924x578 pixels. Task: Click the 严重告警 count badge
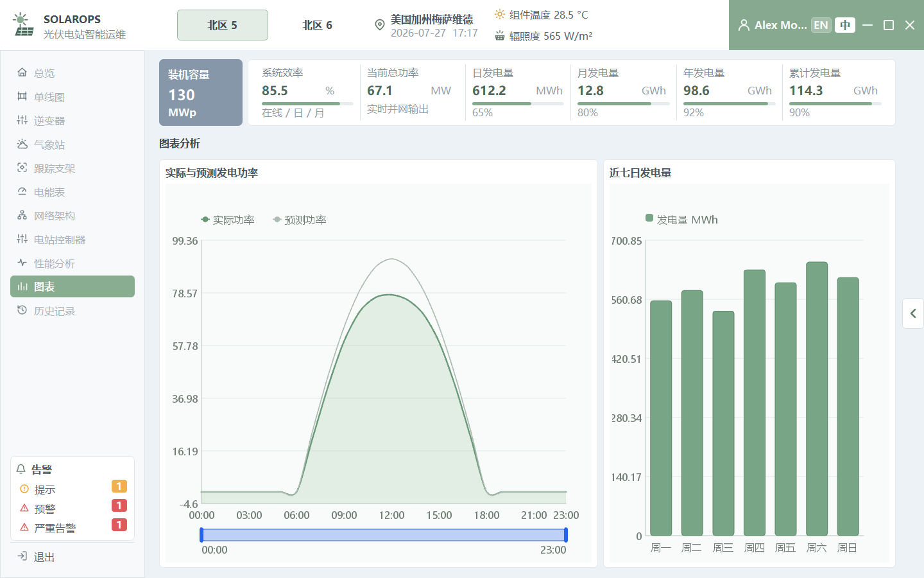pyautogui.click(x=119, y=525)
